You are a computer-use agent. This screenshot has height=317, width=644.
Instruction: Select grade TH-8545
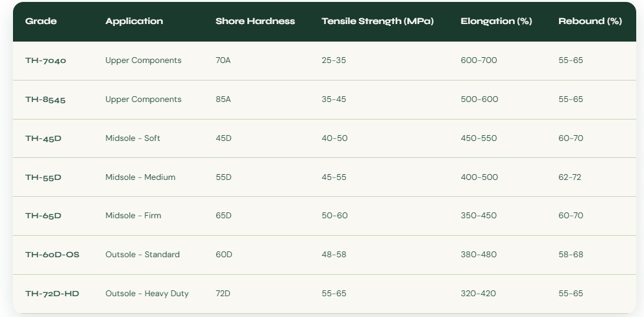pos(45,99)
